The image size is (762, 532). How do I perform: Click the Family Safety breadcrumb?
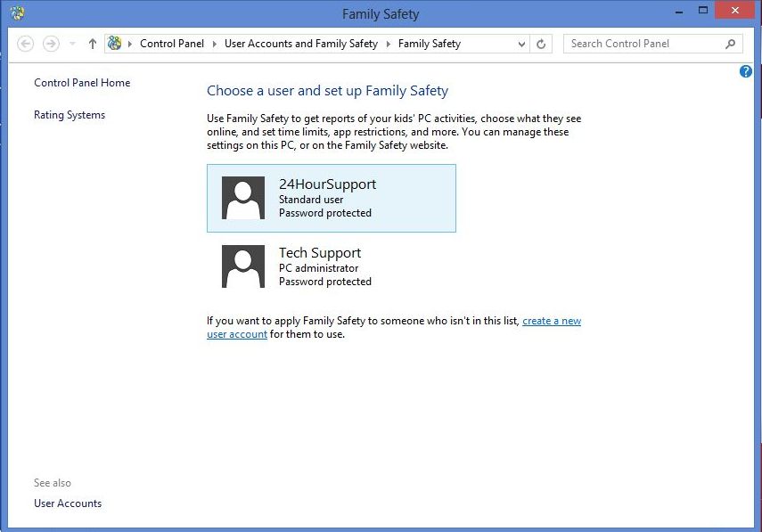(x=430, y=44)
